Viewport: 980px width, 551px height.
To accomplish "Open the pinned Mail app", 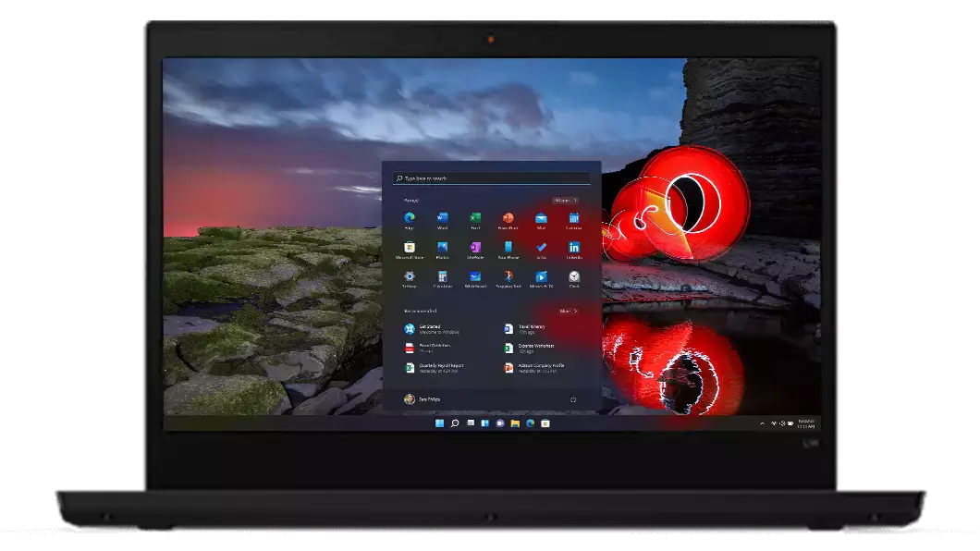I will 541,218.
